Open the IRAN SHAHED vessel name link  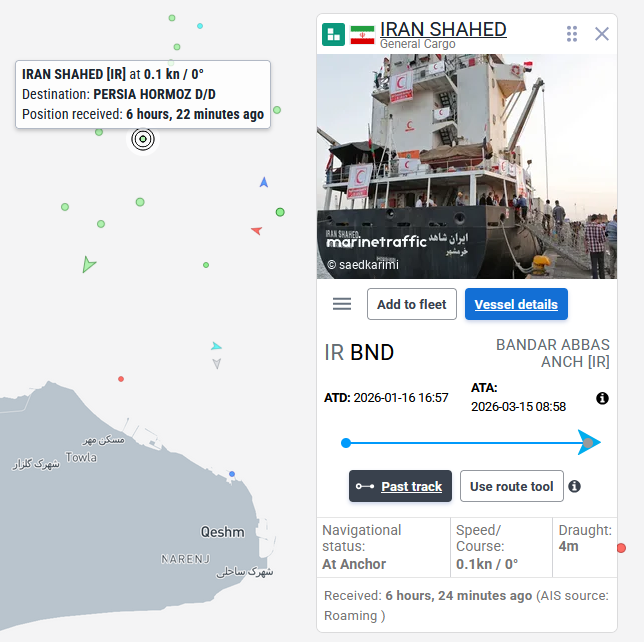[x=443, y=29]
